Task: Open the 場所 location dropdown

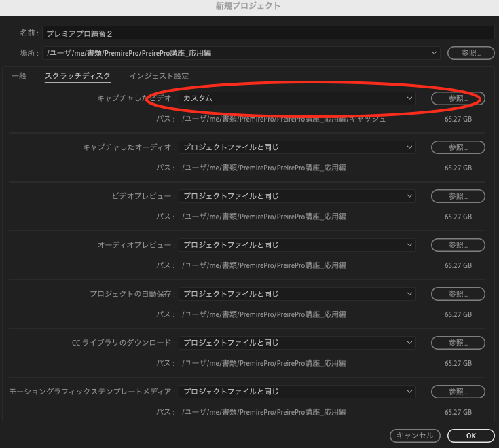Action: click(241, 53)
